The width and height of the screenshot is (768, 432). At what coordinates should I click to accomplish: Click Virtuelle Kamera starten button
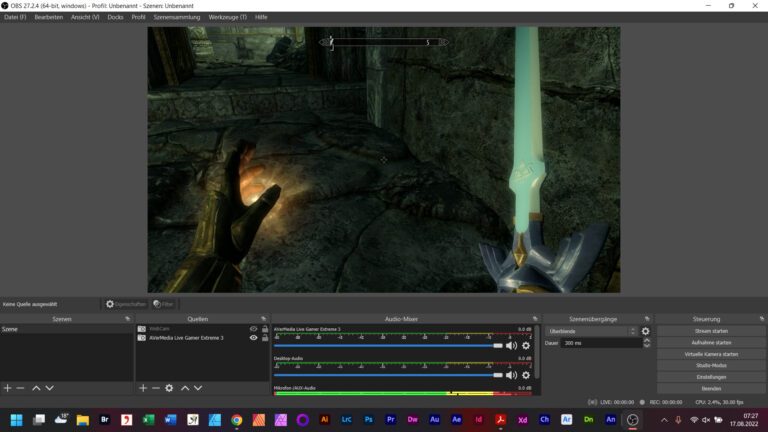tap(711, 354)
